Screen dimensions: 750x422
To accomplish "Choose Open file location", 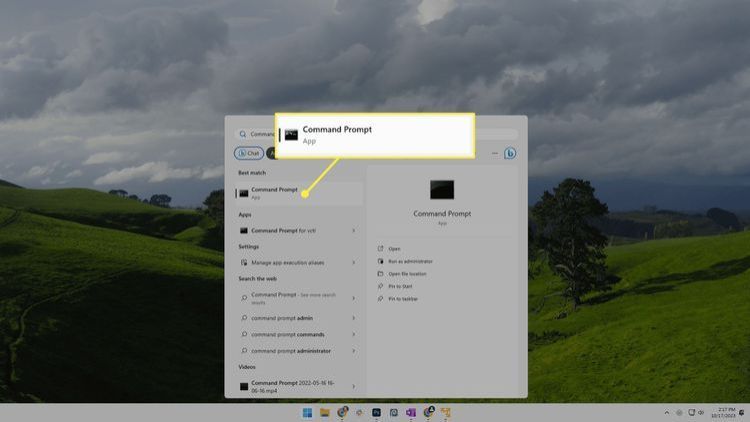I will click(x=408, y=273).
